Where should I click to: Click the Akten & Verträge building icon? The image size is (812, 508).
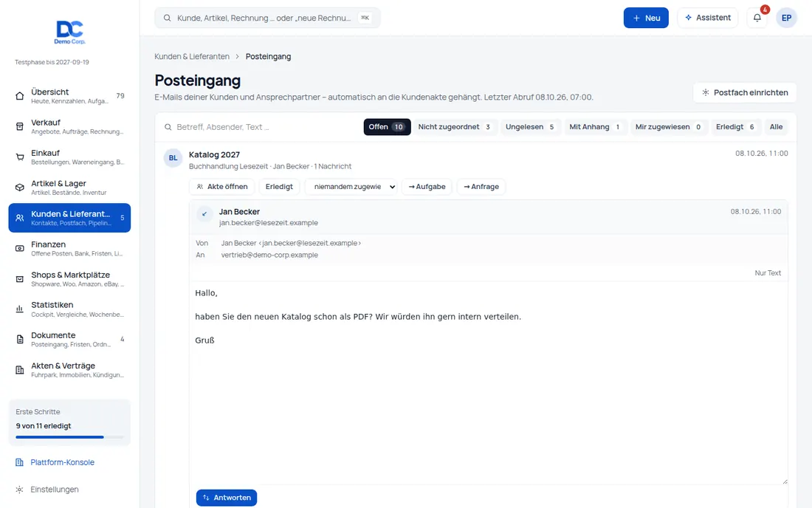click(20, 370)
